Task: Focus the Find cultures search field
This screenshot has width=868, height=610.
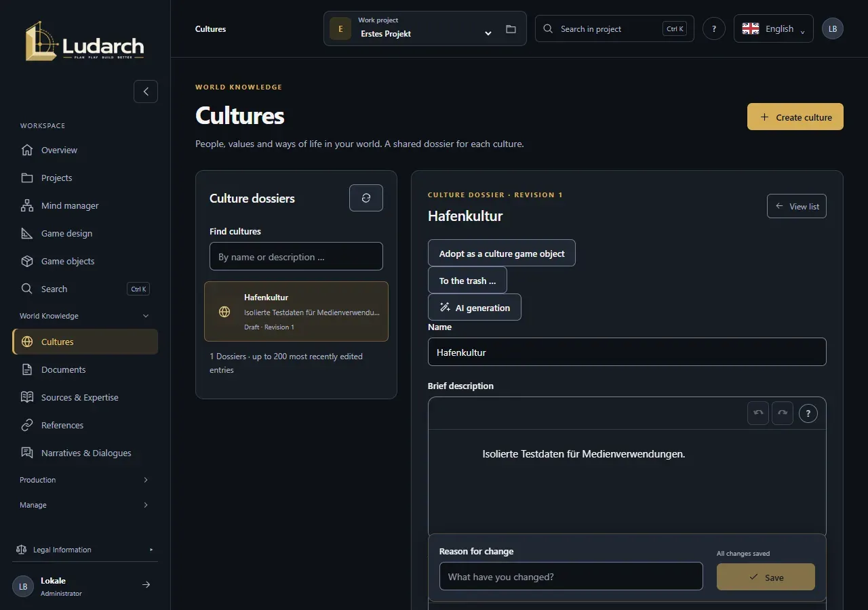Action: tap(296, 257)
